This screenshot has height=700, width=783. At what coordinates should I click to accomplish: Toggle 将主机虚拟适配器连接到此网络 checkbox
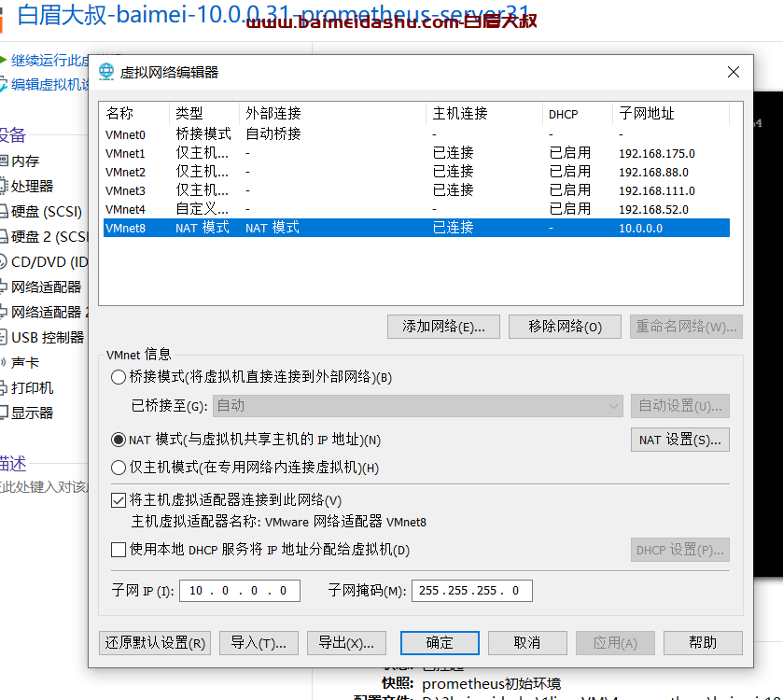click(119, 499)
